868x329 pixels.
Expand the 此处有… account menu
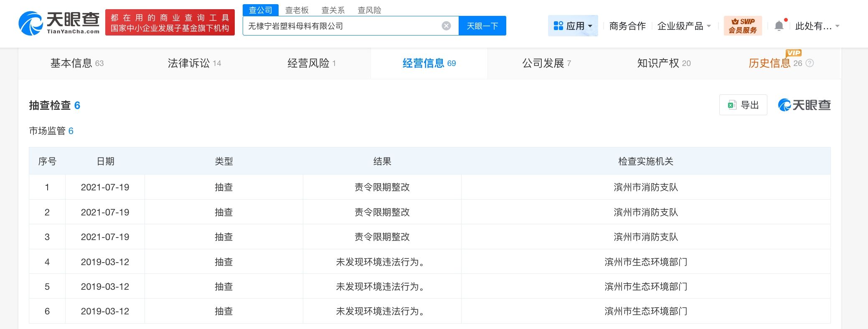(x=817, y=26)
